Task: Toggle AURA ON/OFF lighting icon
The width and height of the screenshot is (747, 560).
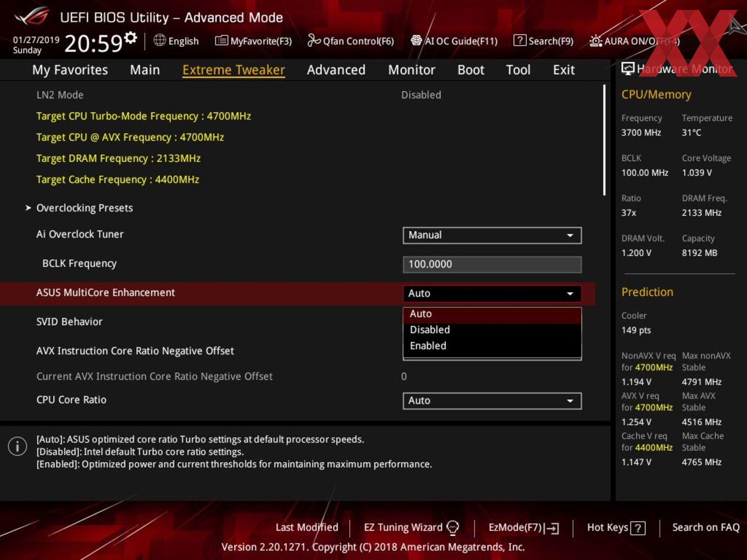Action: [x=595, y=41]
